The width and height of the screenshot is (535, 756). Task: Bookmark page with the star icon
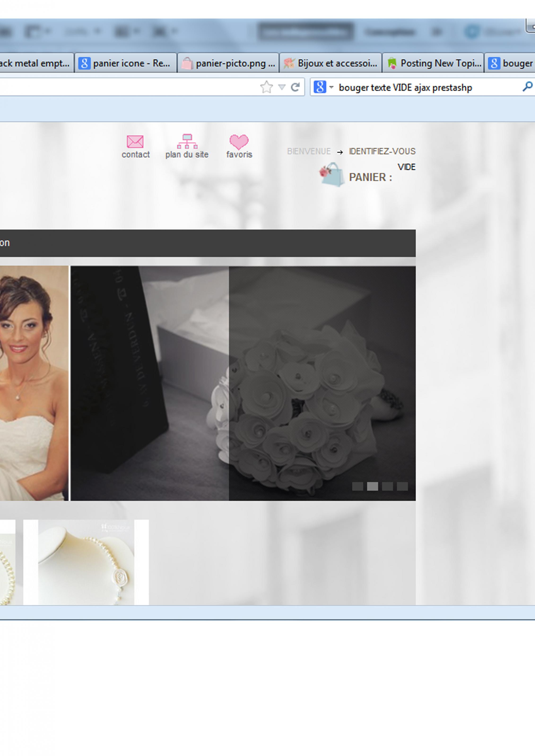click(x=266, y=87)
